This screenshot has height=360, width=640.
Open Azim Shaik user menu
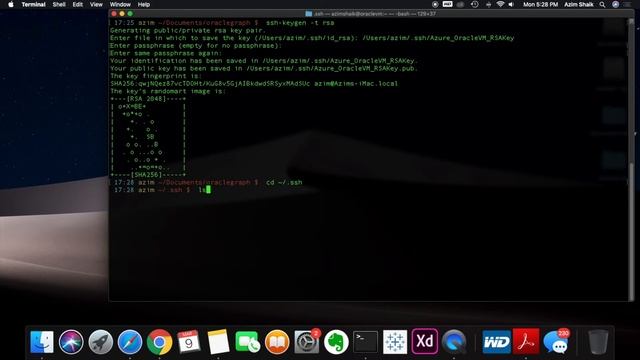tap(579, 4)
